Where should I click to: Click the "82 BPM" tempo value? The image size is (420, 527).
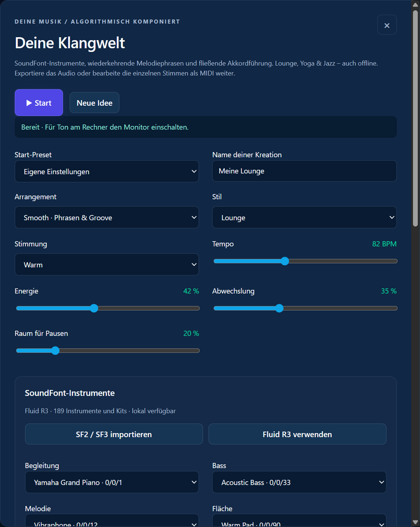(384, 244)
